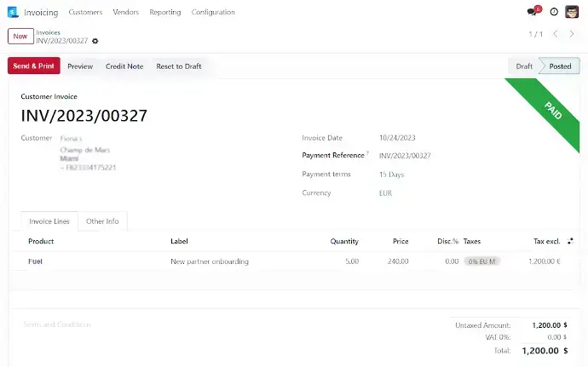Switch to the Other Info tab
The height and width of the screenshot is (367, 588).
click(102, 221)
